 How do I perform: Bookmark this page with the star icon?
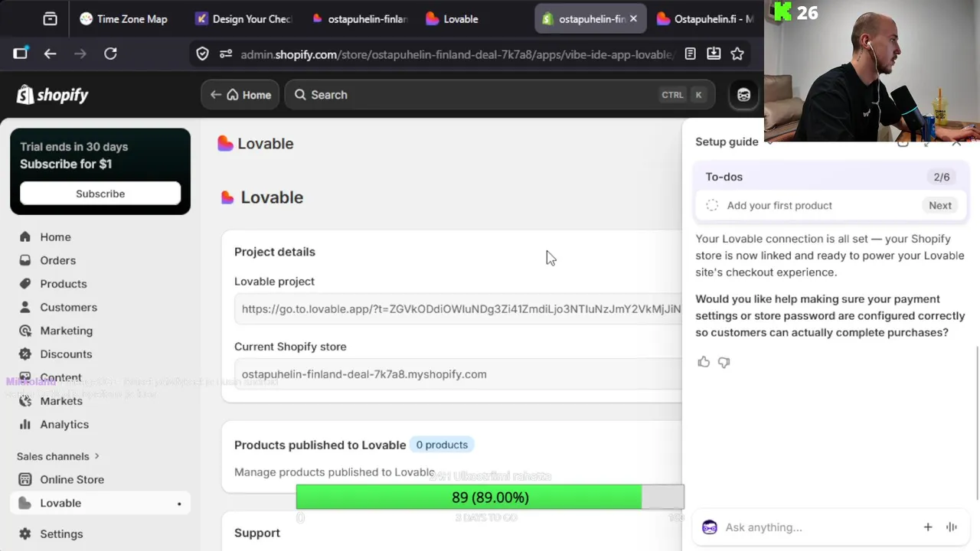737,54
